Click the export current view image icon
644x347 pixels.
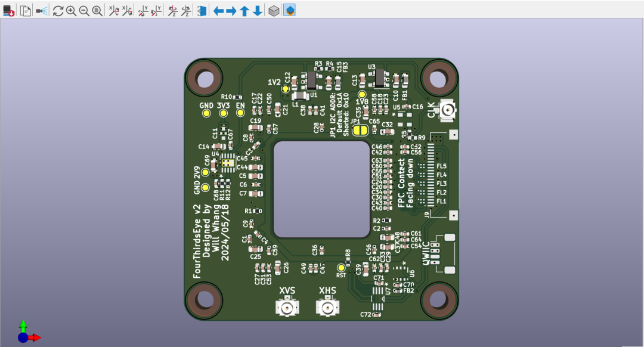9,11
